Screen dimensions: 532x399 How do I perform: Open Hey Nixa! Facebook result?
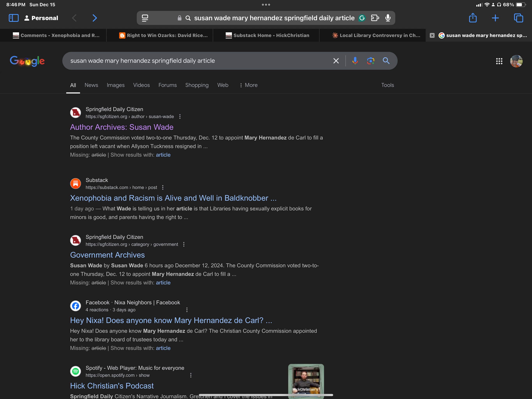171,320
